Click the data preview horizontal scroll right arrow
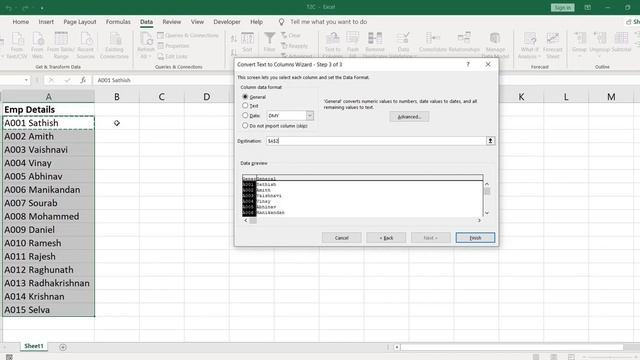 [x=479, y=220]
